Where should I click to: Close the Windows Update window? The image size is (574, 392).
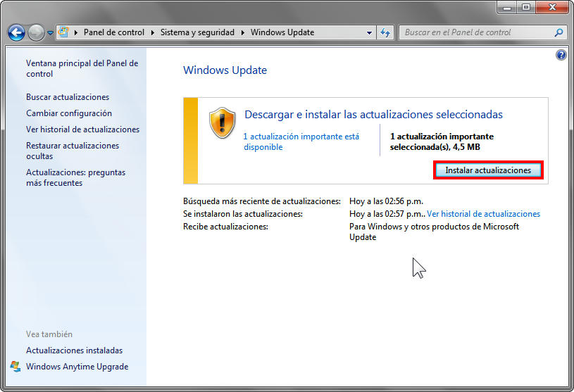[553, 7]
